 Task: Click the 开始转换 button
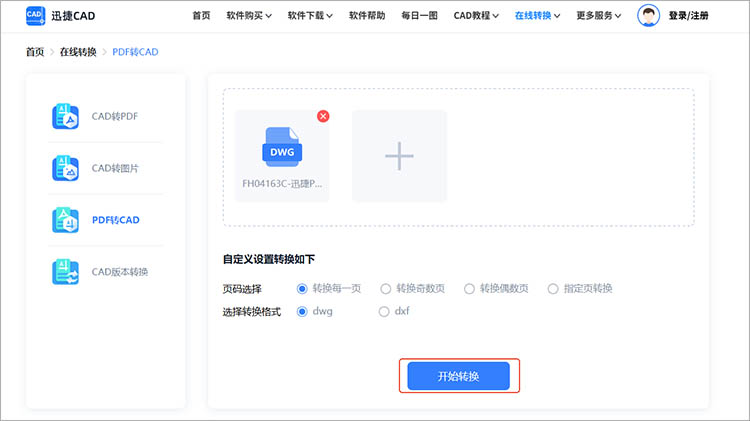pyautogui.click(x=459, y=376)
